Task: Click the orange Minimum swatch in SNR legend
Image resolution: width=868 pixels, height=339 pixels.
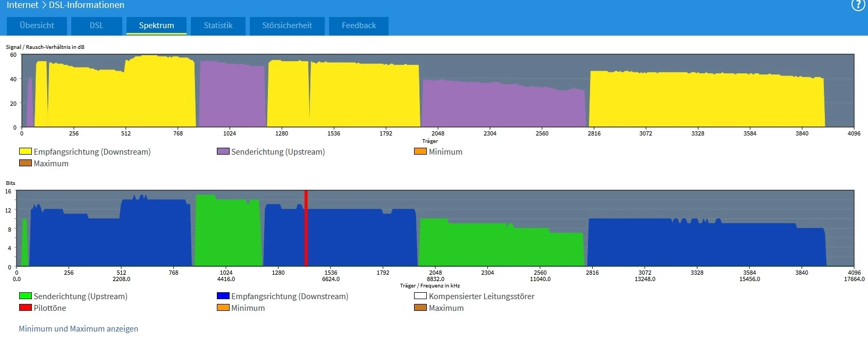Action: [420, 151]
